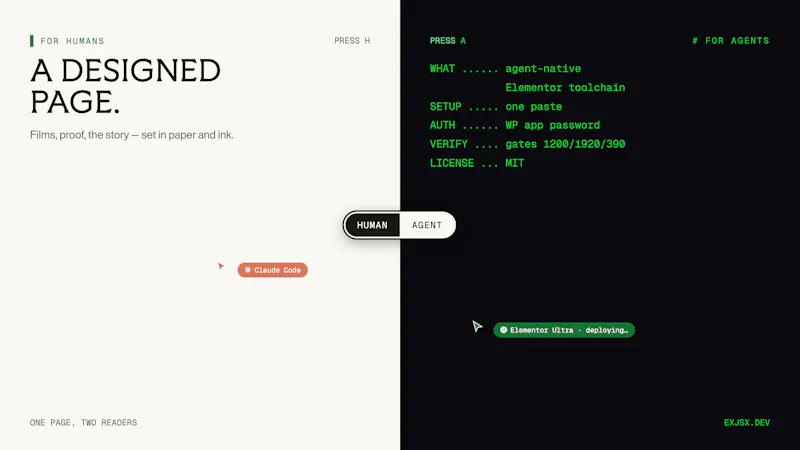Viewport: 800px width, 450px height.
Task: Click the 'ONE PAGE, TWO READERS' footer text
Action: tap(84, 422)
